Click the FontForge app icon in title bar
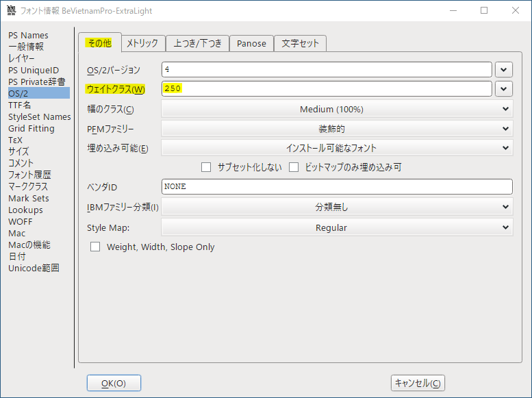The width and height of the screenshot is (532, 398). [11, 10]
